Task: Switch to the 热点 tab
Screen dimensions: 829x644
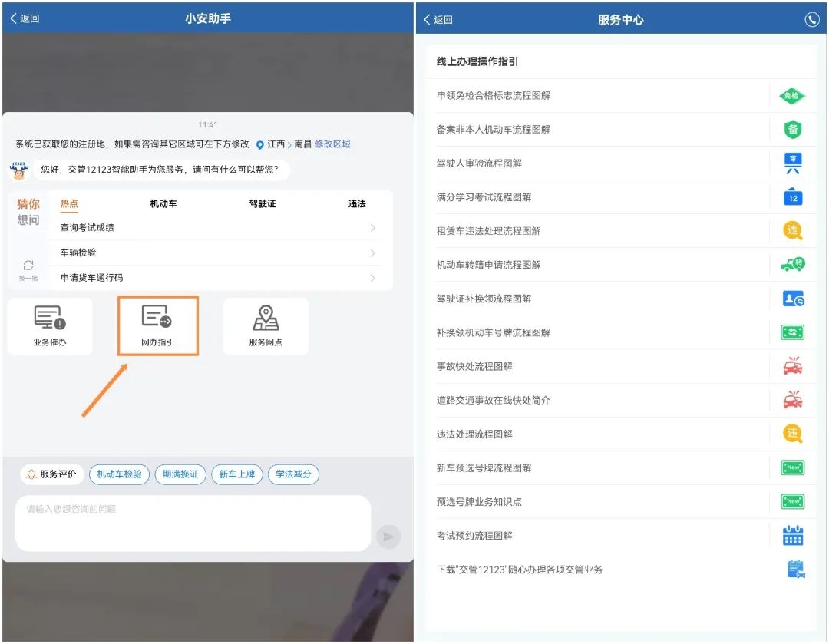Action: (x=69, y=204)
